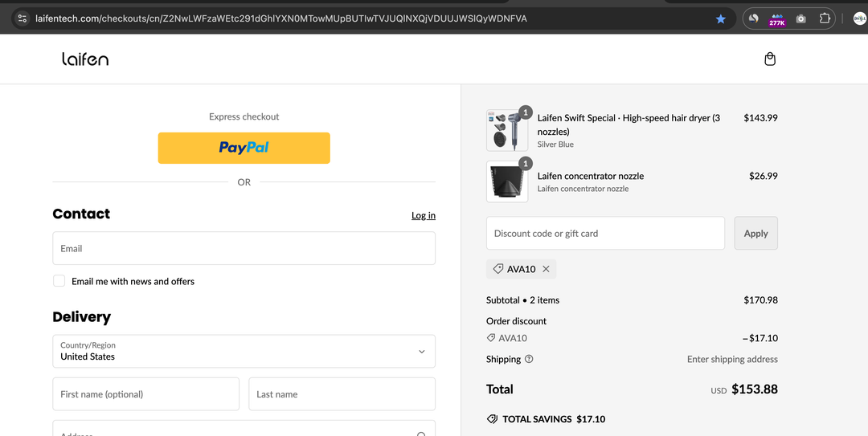The image size is (868, 436).
Task: Remove the AVA10 discount code
Action: click(547, 269)
